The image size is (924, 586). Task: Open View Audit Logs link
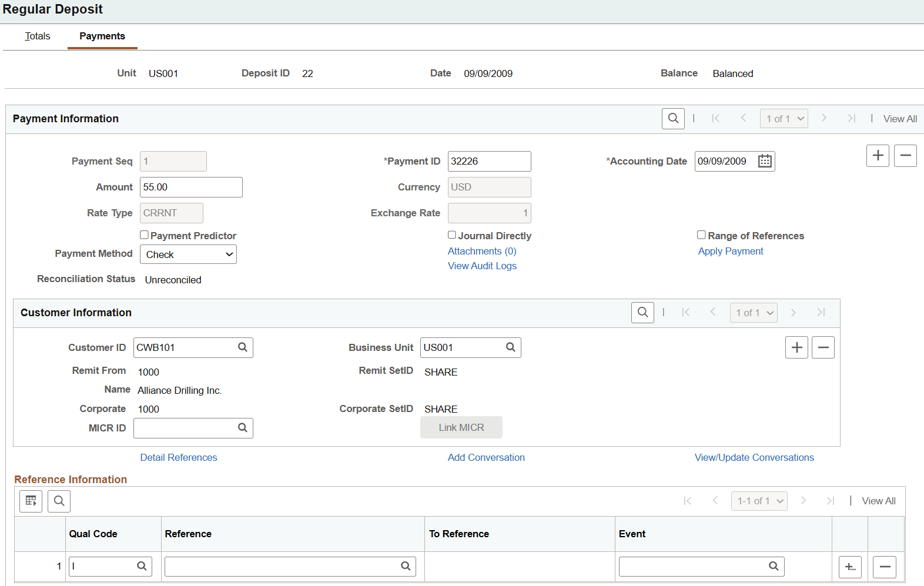[482, 266]
